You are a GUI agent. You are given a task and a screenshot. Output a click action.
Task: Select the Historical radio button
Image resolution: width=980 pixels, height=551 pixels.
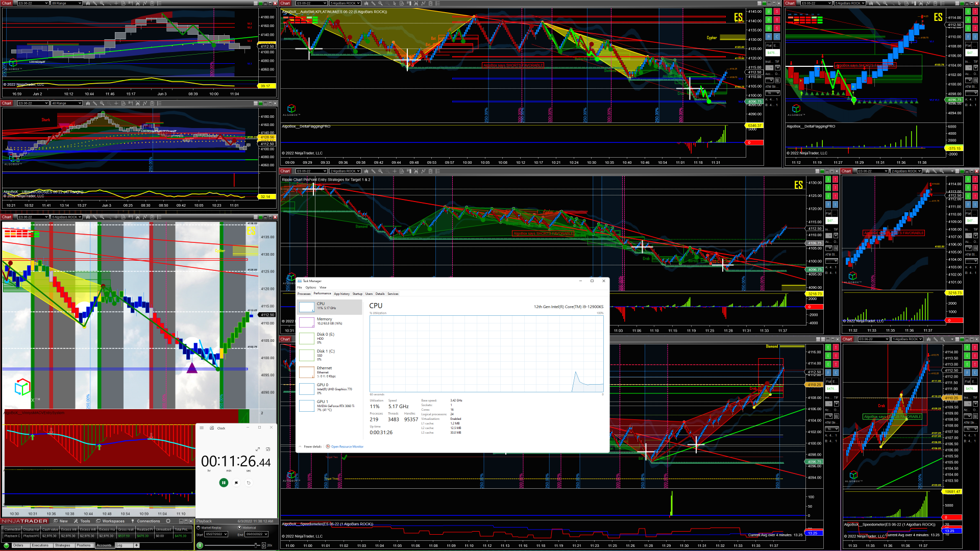click(x=240, y=528)
